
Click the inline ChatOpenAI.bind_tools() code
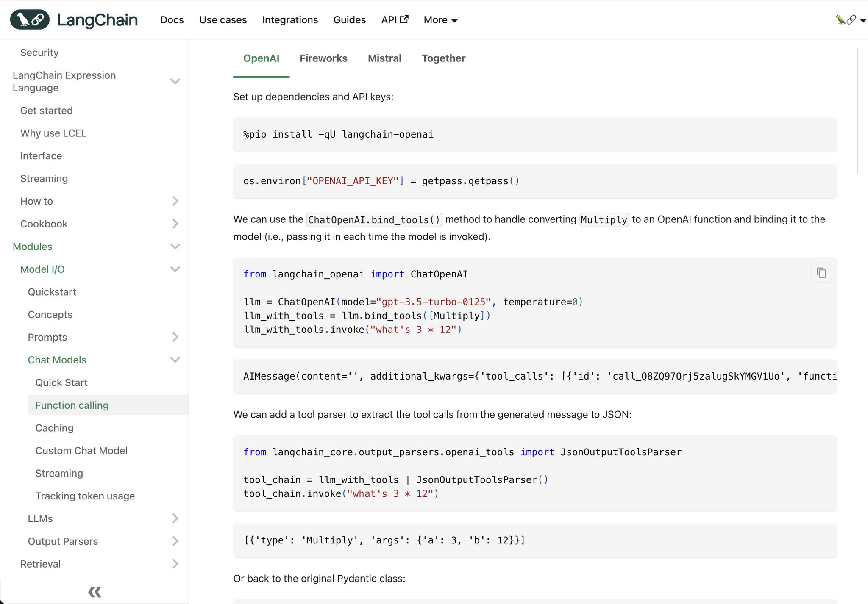[x=374, y=220]
